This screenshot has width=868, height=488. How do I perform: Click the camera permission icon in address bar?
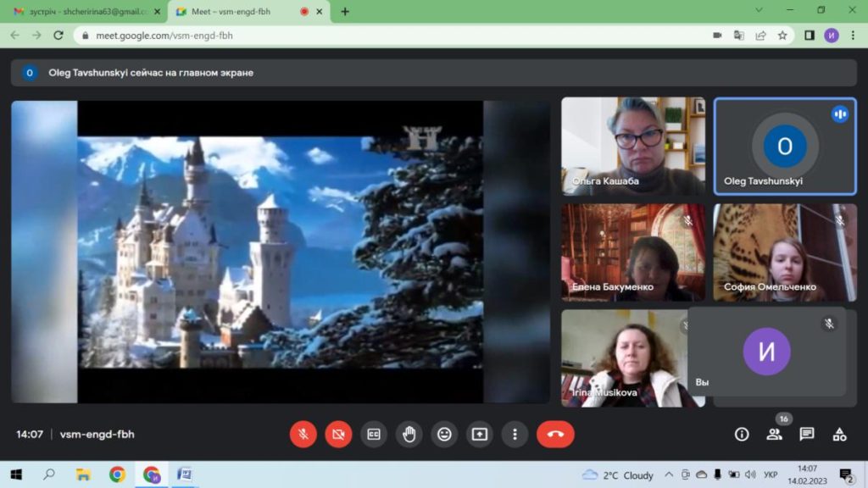click(x=717, y=36)
